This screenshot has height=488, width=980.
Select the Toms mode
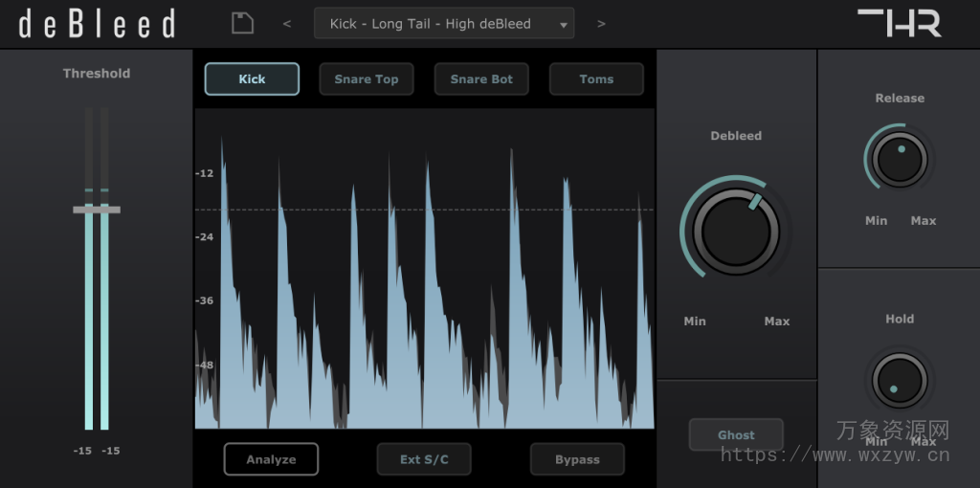(x=596, y=78)
